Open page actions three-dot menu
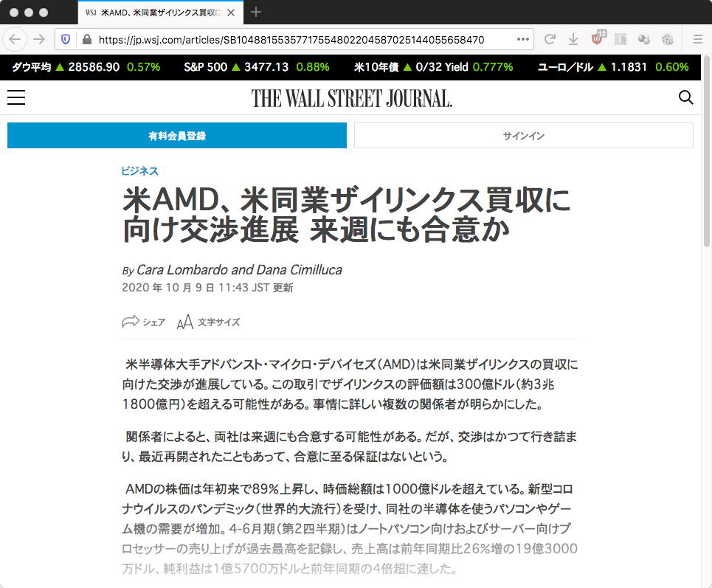This screenshot has width=712, height=588. click(x=522, y=40)
